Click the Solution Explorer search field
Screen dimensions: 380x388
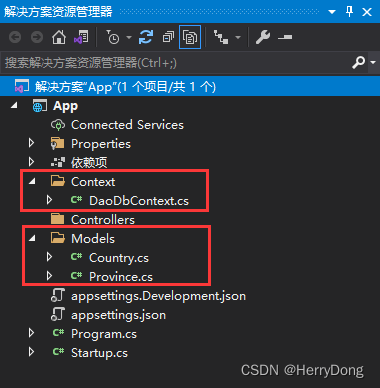coord(175,63)
